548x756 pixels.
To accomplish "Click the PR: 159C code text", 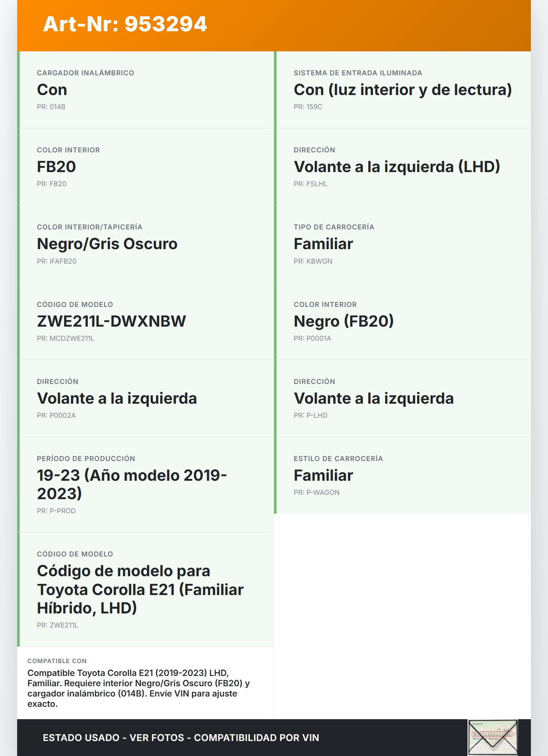I will pyautogui.click(x=308, y=107).
